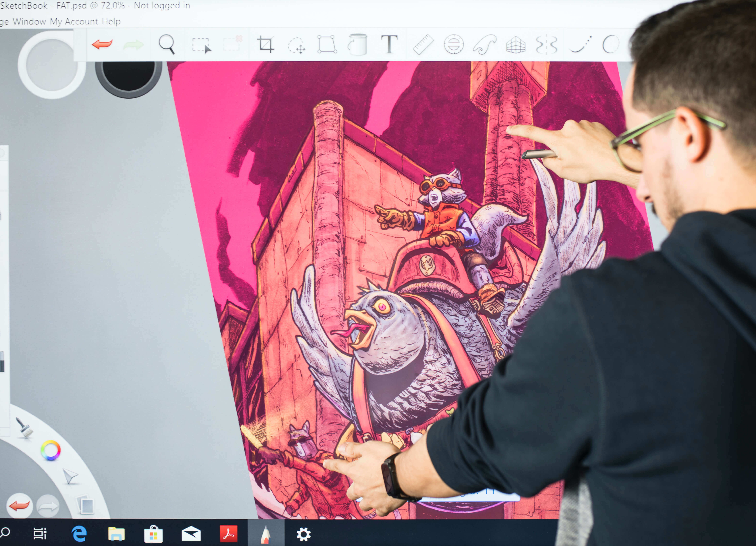Enable the Symmetry tool

[x=546, y=45]
